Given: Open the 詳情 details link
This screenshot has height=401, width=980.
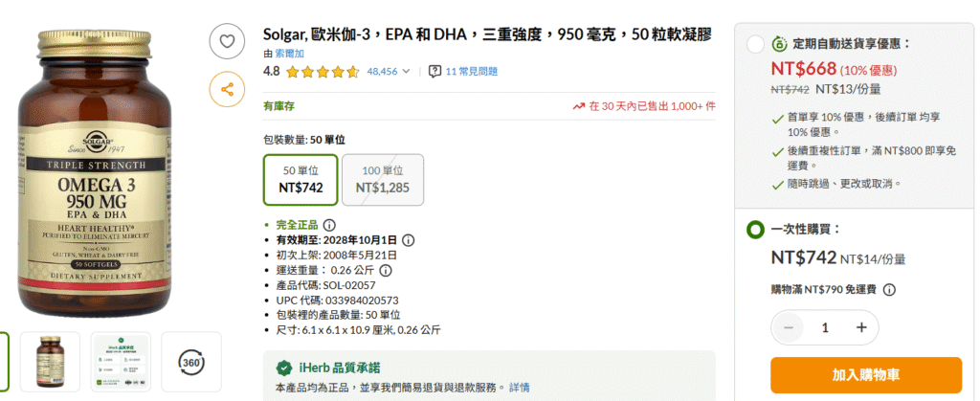Looking at the screenshot, I should (x=520, y=388).
